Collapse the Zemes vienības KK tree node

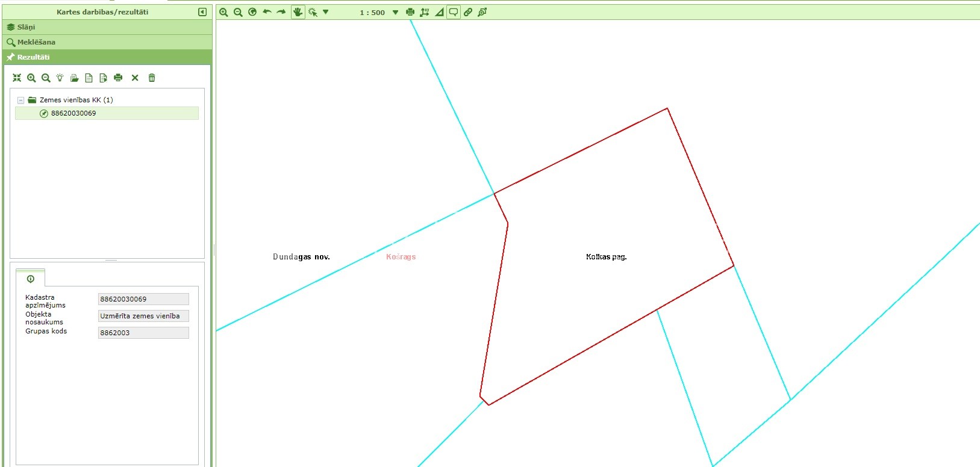21,101
